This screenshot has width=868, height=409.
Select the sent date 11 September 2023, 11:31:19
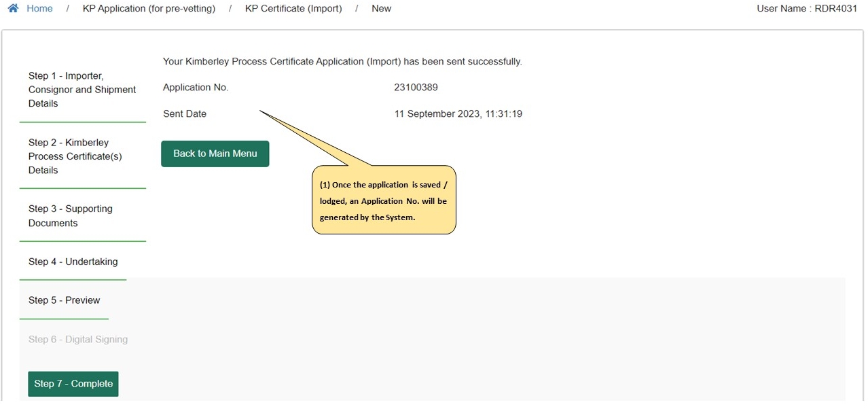(x=458, y=114)
